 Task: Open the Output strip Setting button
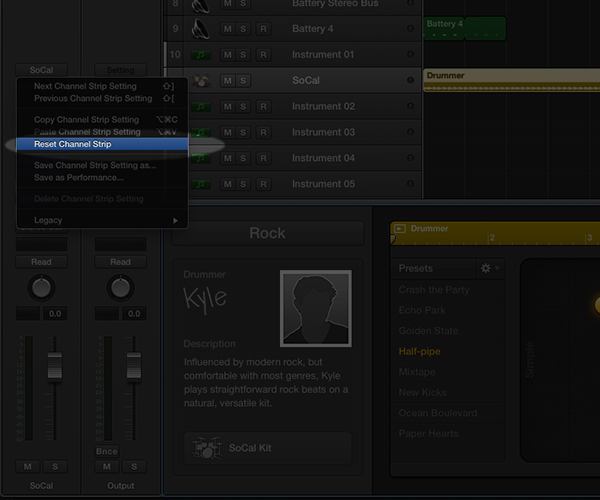point(121,70)
